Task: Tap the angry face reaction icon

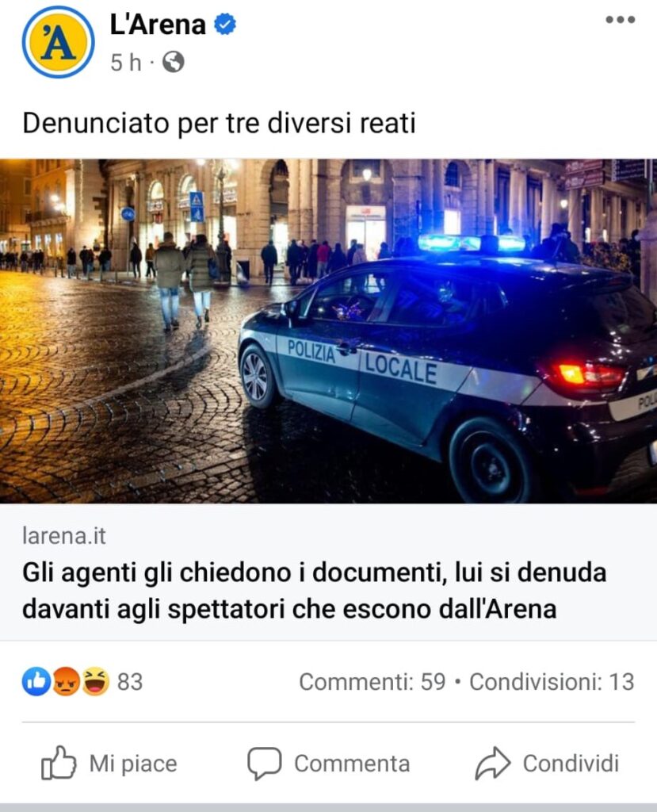Action: click(x=66, y=681)
